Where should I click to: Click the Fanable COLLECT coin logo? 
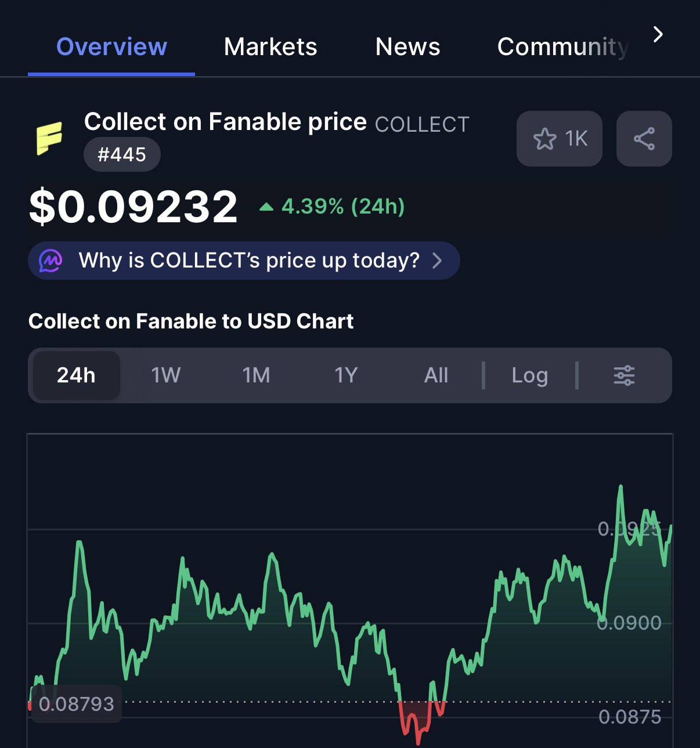[49, 138]
